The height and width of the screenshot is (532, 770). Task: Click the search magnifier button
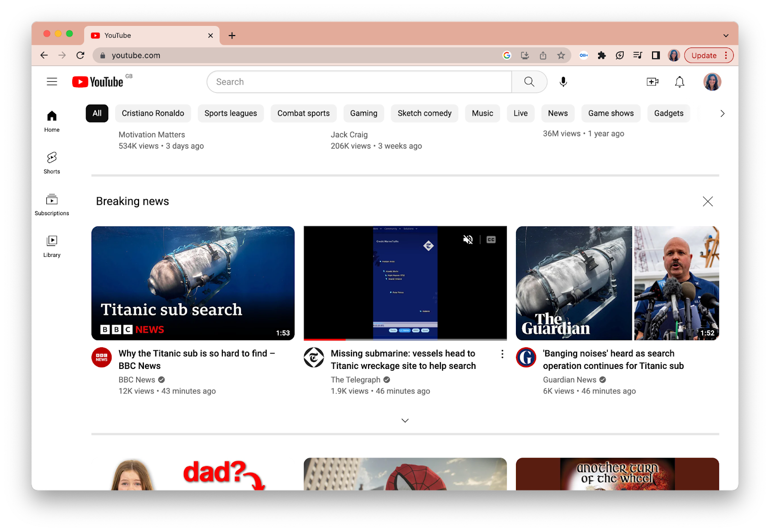coord(529,82)
